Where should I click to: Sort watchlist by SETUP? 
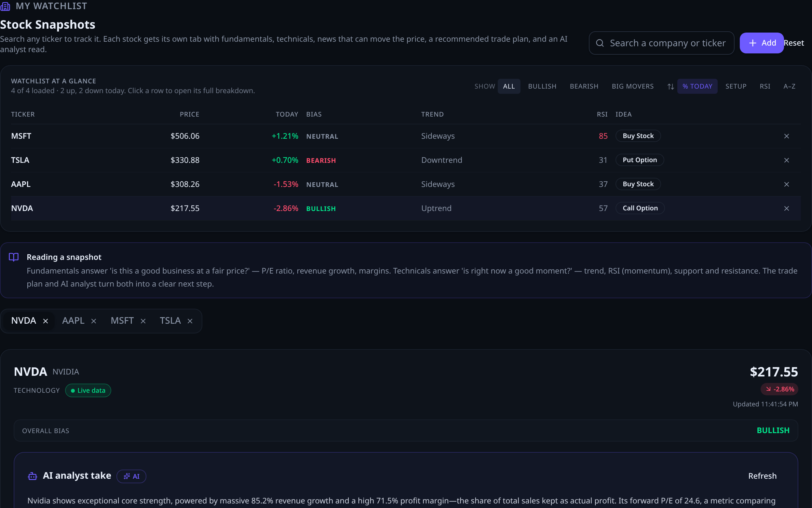[736, 86]
